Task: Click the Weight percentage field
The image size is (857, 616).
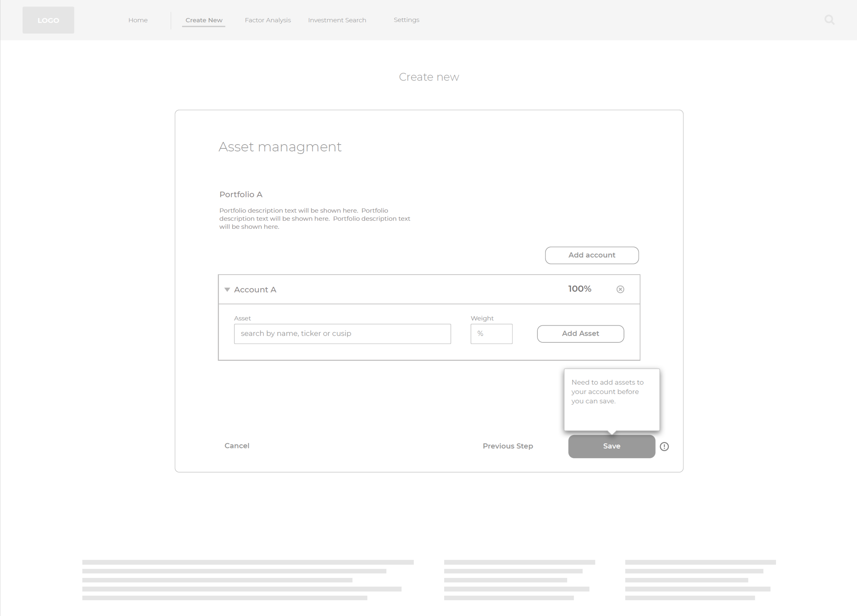Action: click(x=491, y=334)
